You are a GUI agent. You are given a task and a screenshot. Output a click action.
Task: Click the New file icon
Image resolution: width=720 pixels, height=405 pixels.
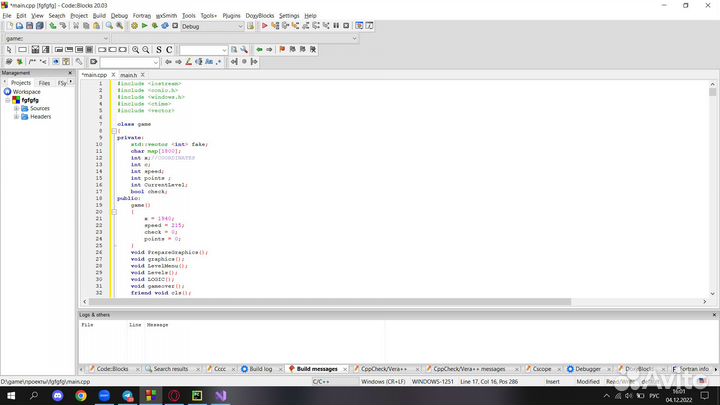coord(8,26)
